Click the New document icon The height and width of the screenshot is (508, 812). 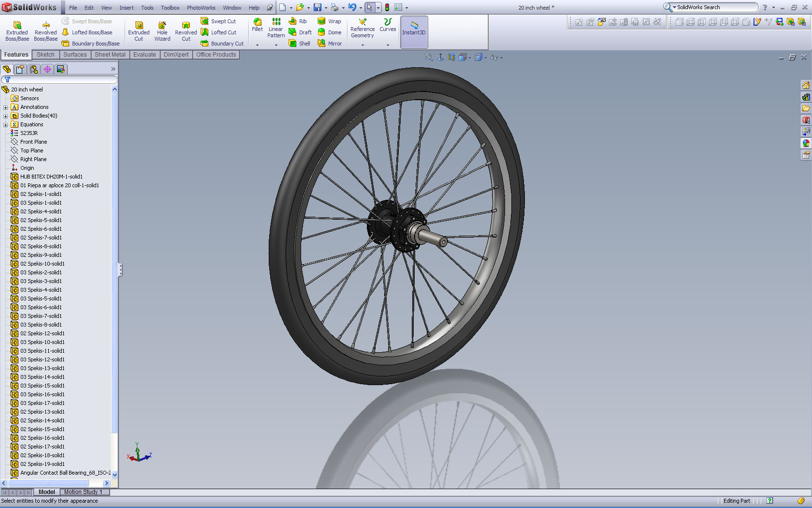[283, 7]
